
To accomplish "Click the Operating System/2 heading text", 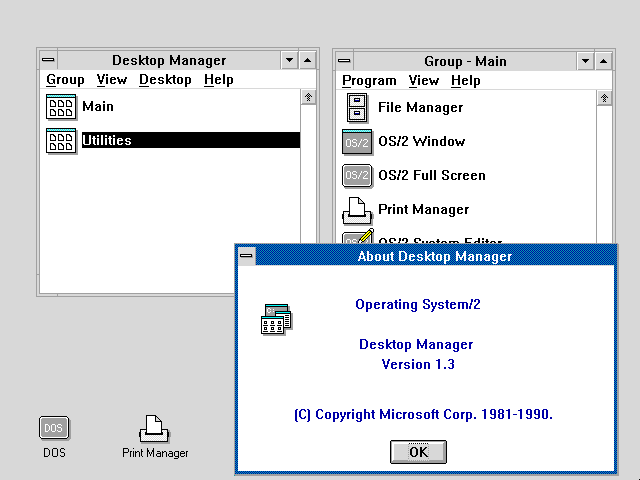I will [418, 304].
